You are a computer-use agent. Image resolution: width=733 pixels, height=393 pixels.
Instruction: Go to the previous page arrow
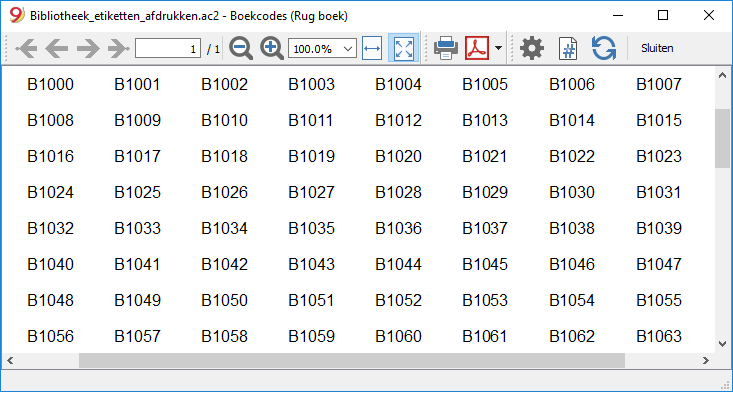coord(57,48)
